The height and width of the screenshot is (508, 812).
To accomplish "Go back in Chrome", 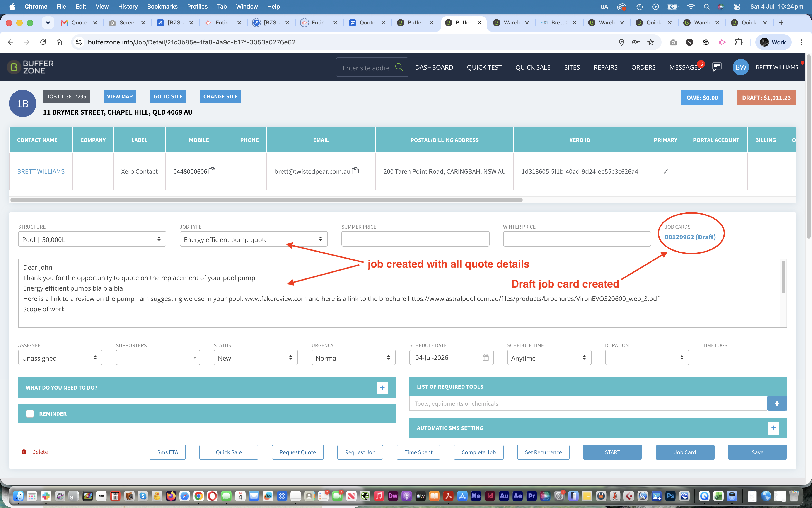I will pos(10,42).
